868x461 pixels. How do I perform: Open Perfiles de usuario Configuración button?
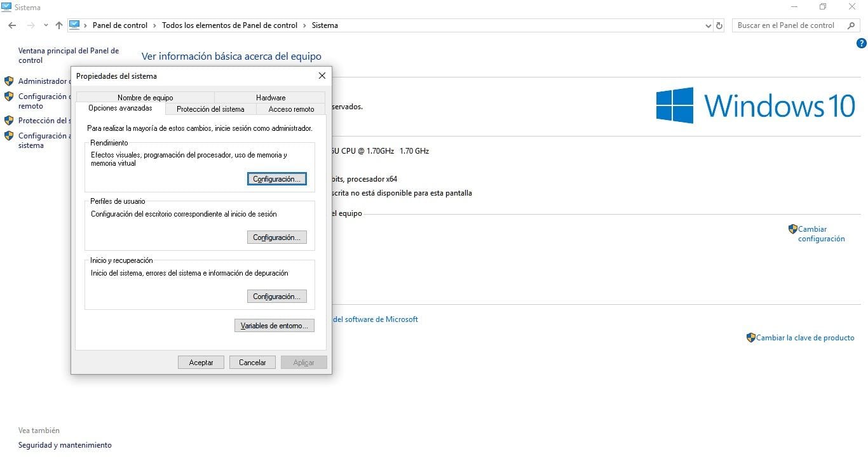(276, 237)
